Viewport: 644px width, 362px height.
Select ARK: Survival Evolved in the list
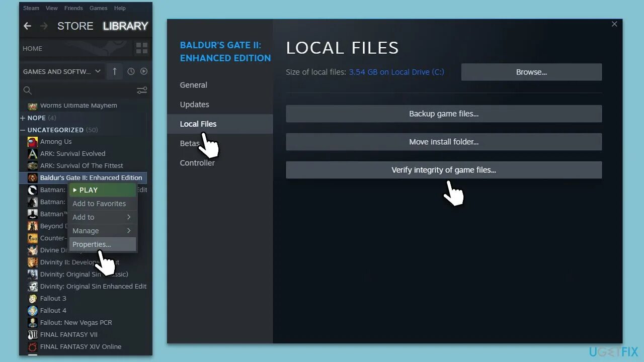pos(72,154)
